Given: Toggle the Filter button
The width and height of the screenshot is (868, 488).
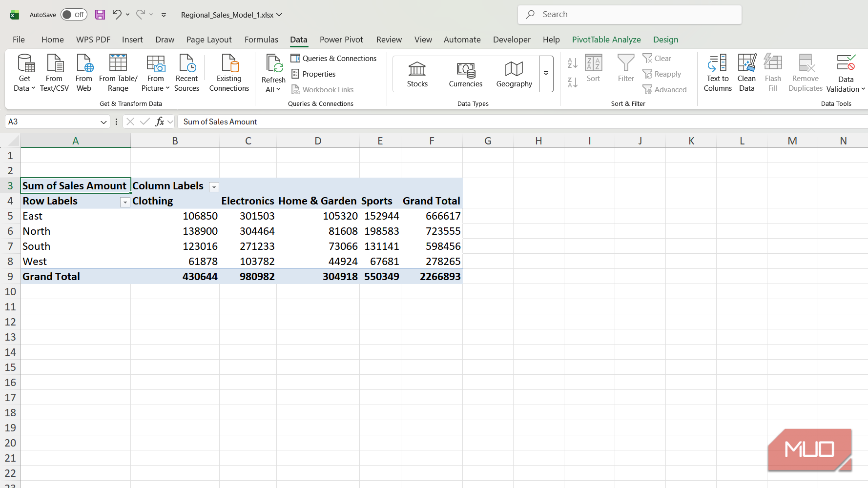Looking at the screenshot, I should (626, 68).
